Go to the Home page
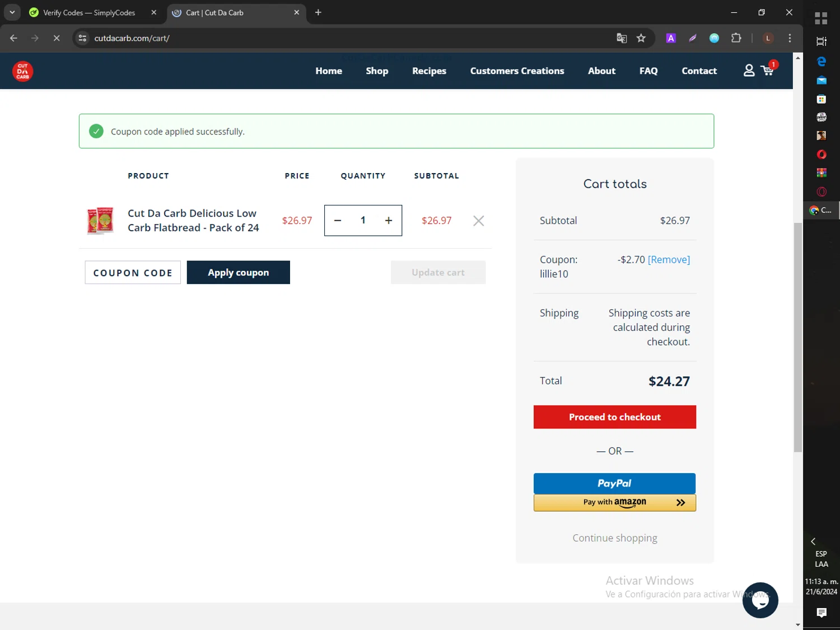Image resolution: width=840 pixels, height=630 pixels. [329, 71]
